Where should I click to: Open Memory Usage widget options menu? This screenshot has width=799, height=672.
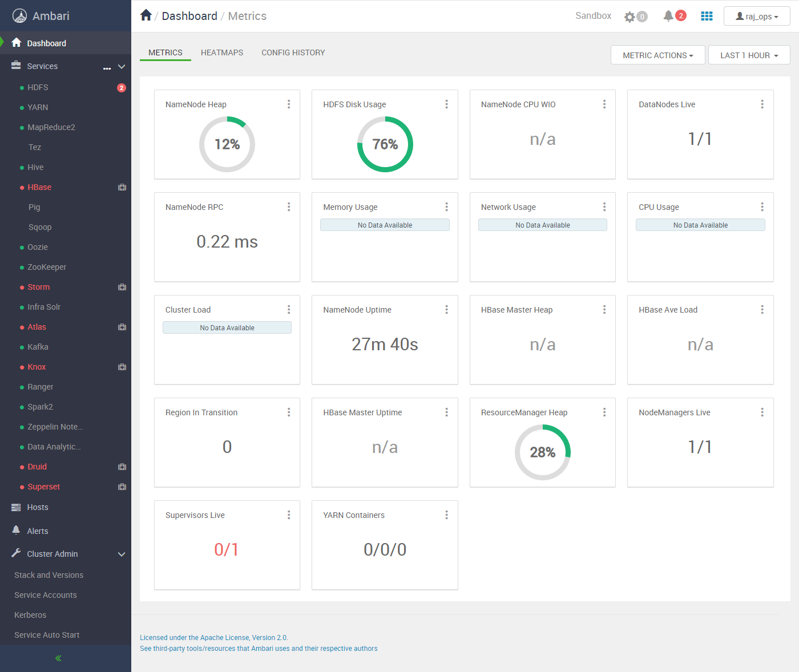click(x=446, y=207)
